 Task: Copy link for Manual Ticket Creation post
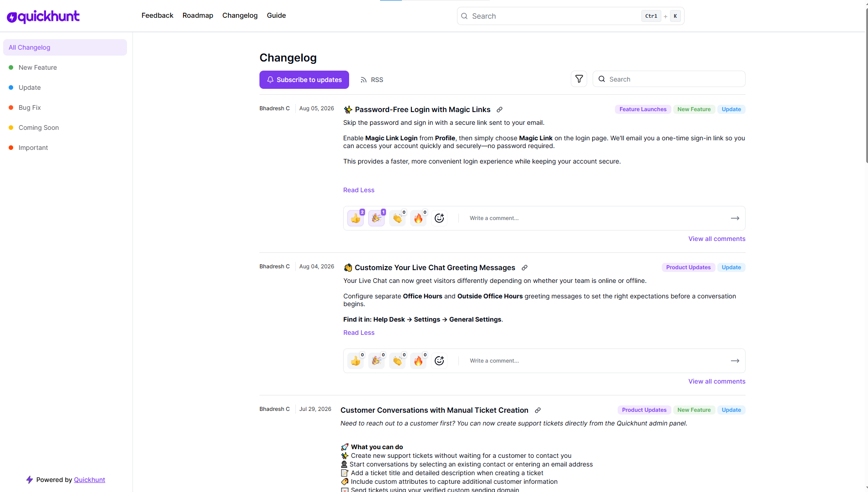pyautogui.click(x=538, y=410)
